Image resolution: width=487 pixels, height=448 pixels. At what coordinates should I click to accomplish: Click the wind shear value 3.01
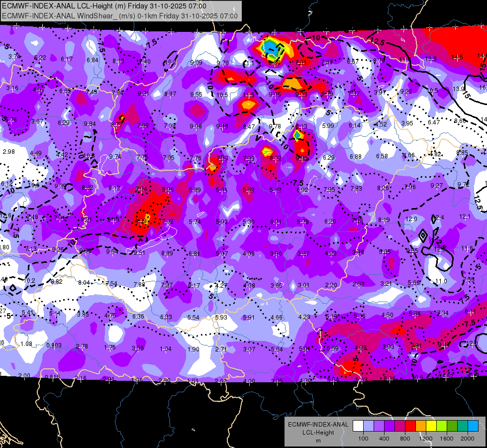click(303, 285)
